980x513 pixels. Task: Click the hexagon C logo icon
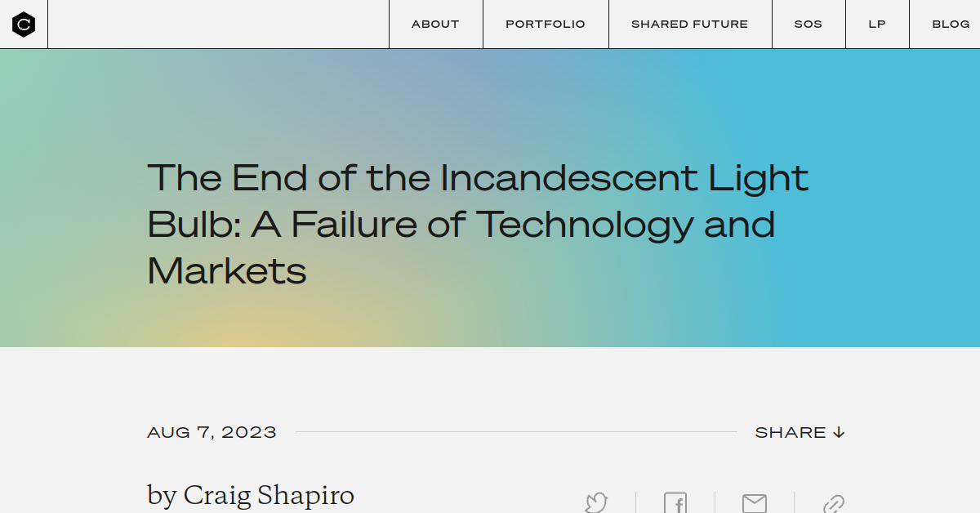[24, 25]
